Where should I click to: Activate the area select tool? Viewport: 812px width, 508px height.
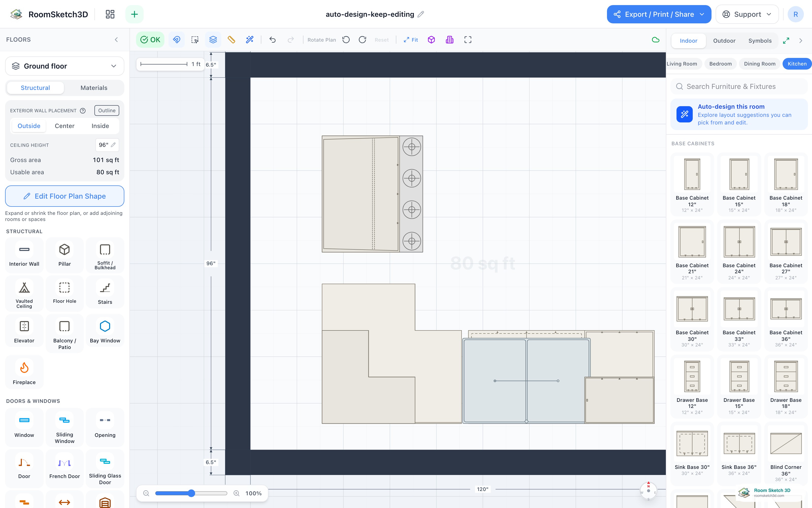point(195,40)
